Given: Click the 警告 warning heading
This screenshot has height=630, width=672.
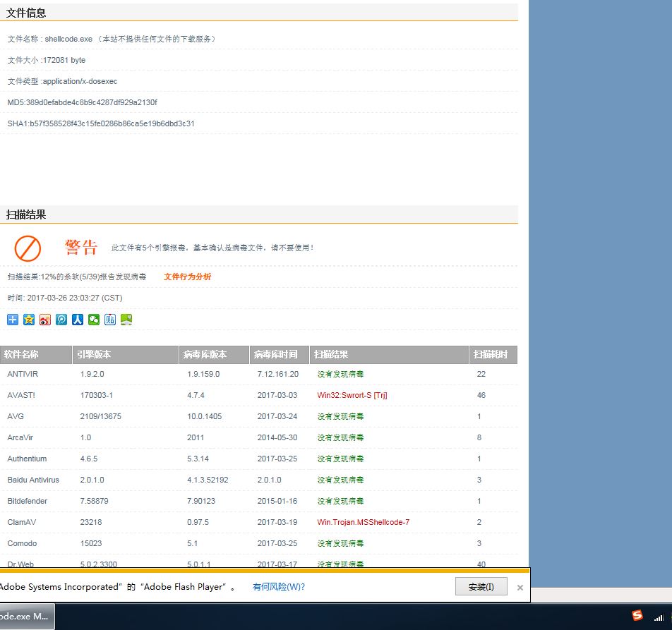Looking at the screenshot, I should click(x=81, y=248).
